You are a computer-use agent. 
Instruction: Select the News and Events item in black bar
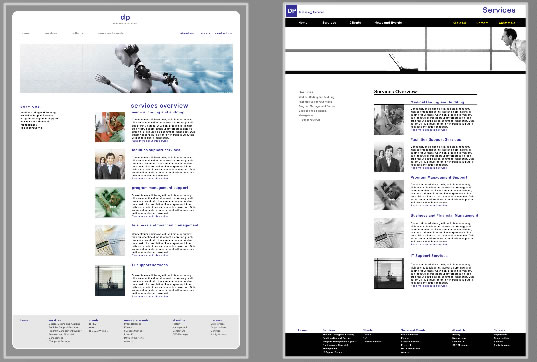388,23
